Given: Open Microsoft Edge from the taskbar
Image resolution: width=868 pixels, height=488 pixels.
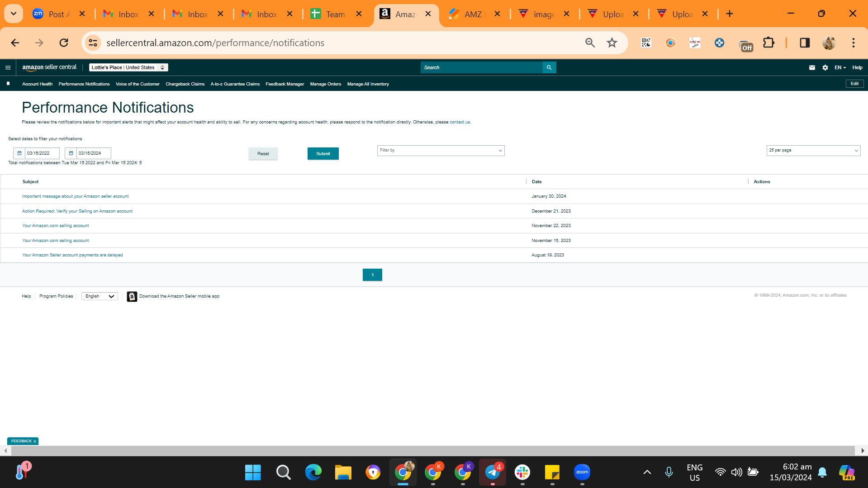Looking at the screenshot, I should click(313, 472).
